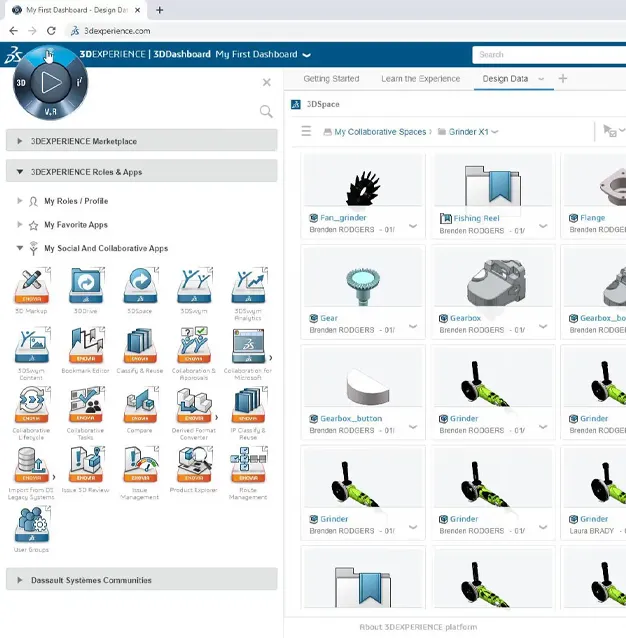Open Fishing Reel card dropdown chevron
The image size is (626, 638).
pos(543,226)
